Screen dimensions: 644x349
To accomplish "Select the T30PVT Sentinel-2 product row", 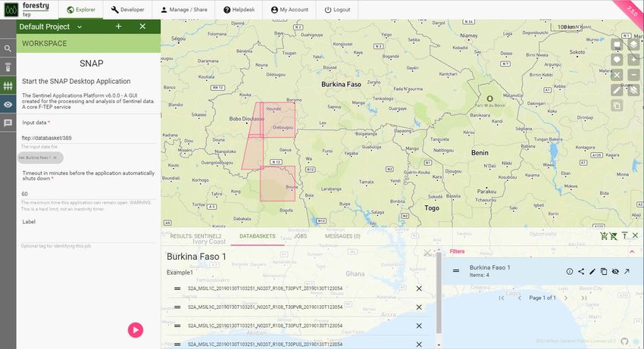I will click(299, 288).
